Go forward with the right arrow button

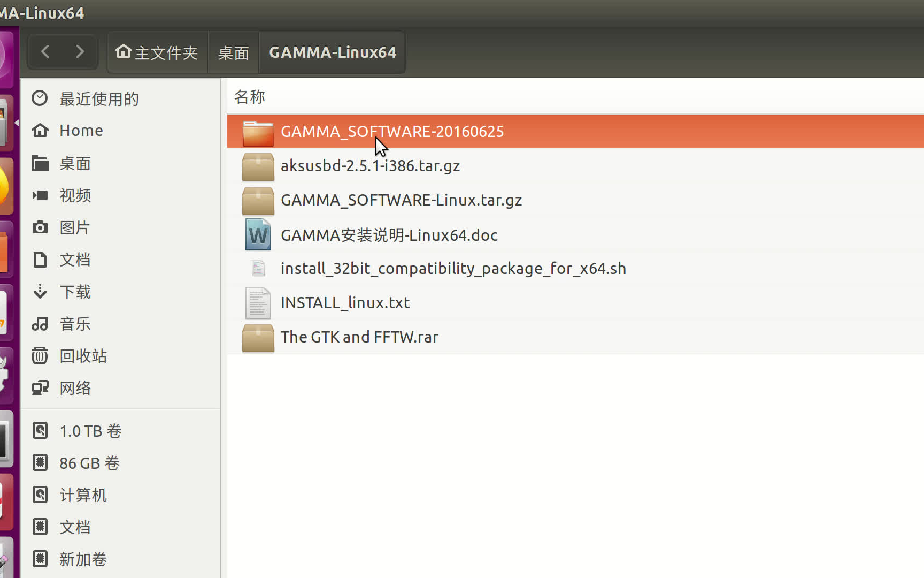point(80,52)
